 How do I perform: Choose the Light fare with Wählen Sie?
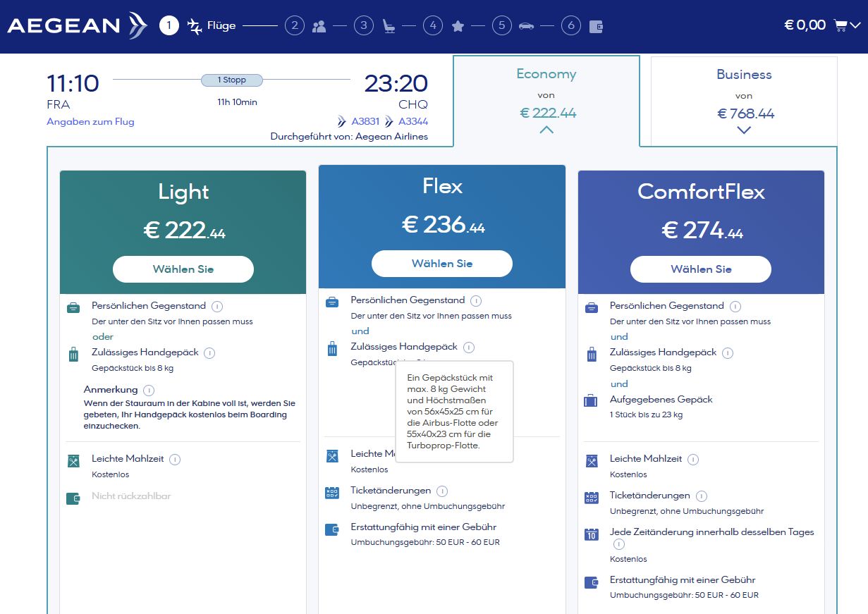coord(183,269)
